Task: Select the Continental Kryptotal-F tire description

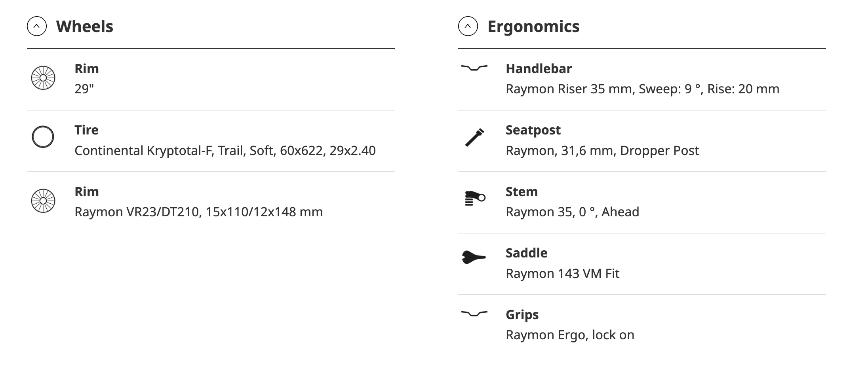Action: [225, 151]
